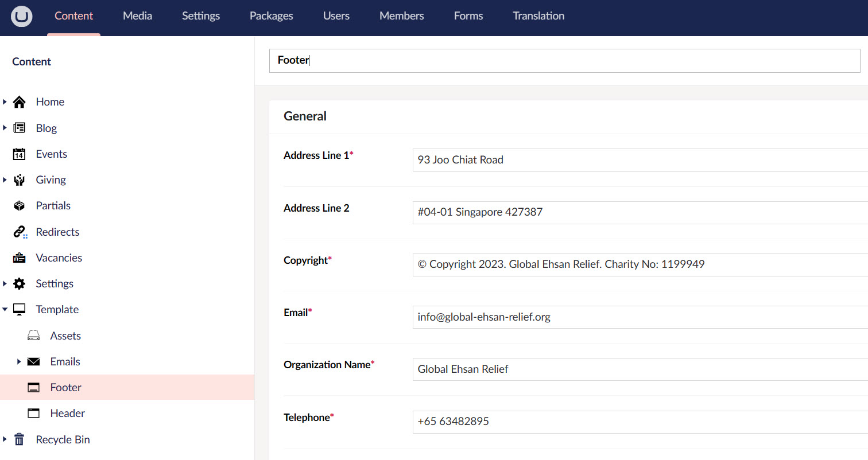Click the Assets drive icon

pyautogui.click(x=33, y=336)
